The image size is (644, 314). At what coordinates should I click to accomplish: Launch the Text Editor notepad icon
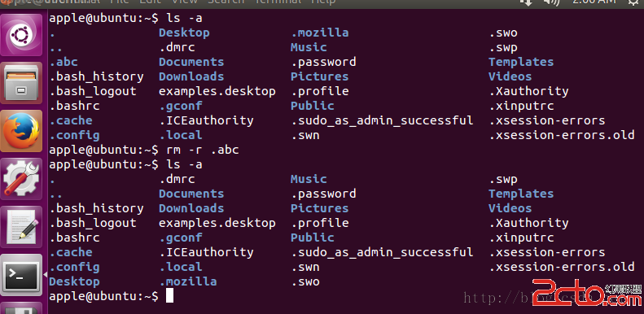(x=23, y=227)
